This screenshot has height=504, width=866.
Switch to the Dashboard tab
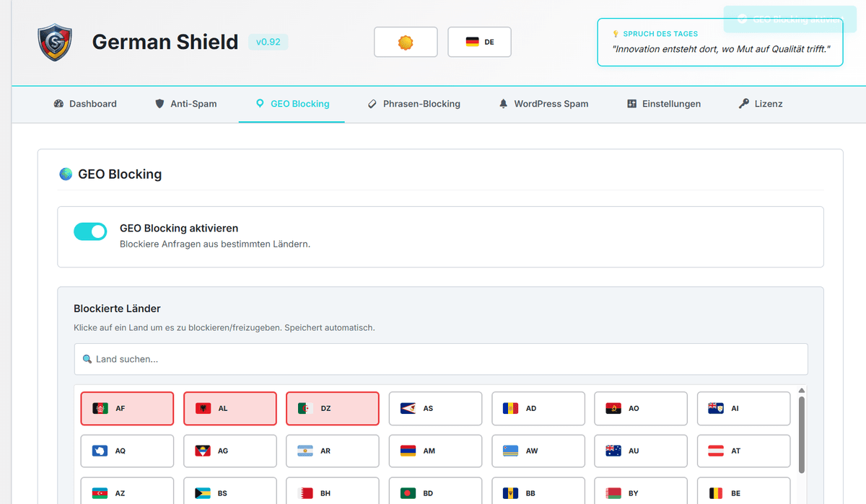point(84,104)
